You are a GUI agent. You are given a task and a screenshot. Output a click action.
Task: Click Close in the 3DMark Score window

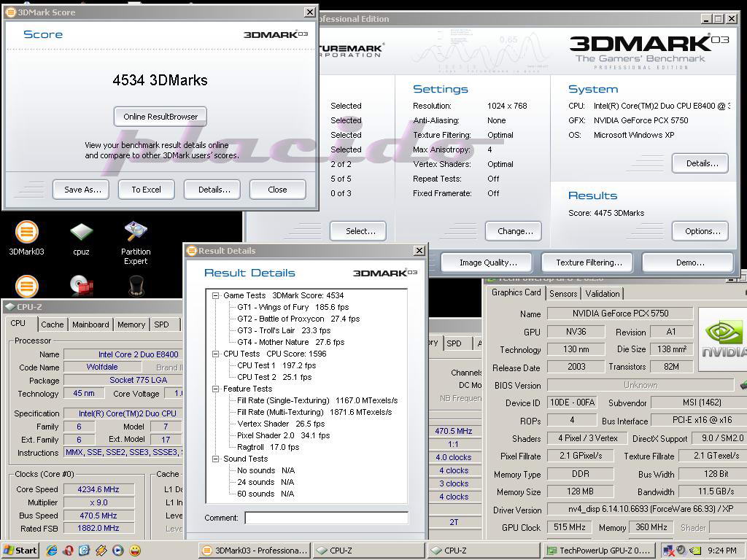277,190
